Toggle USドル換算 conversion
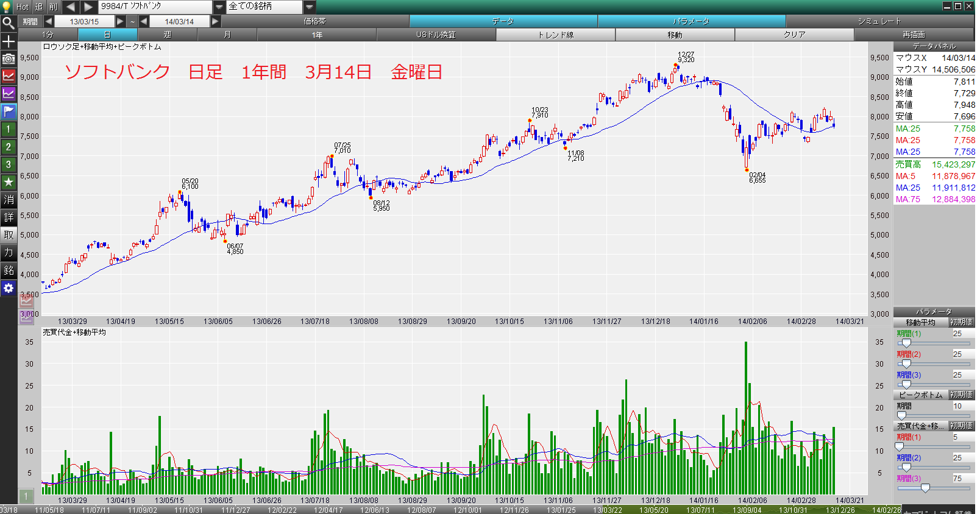Image resolution: width=980 pixels, height=514 pixels. pyautogui.click(x=436, y=35)
